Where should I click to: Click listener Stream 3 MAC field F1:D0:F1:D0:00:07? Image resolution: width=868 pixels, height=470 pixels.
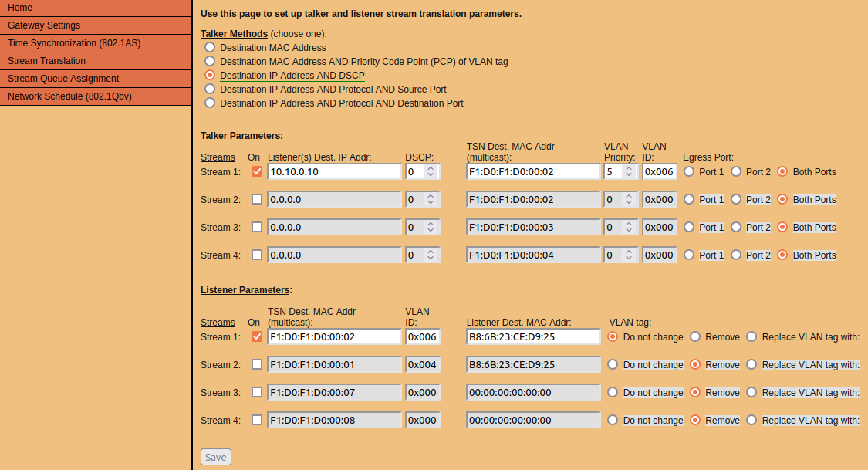pos(334,392)
